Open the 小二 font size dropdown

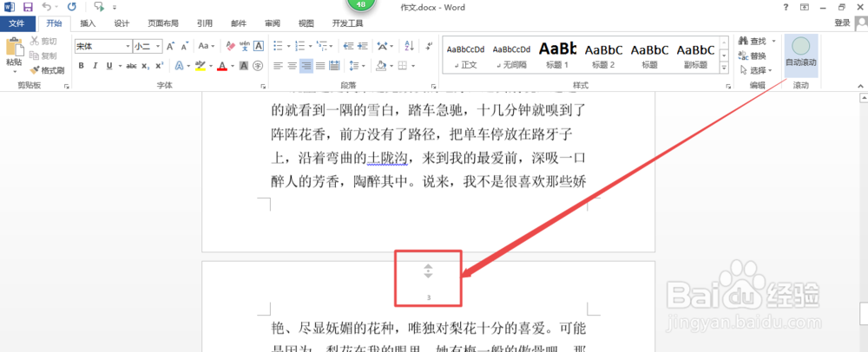159,47
